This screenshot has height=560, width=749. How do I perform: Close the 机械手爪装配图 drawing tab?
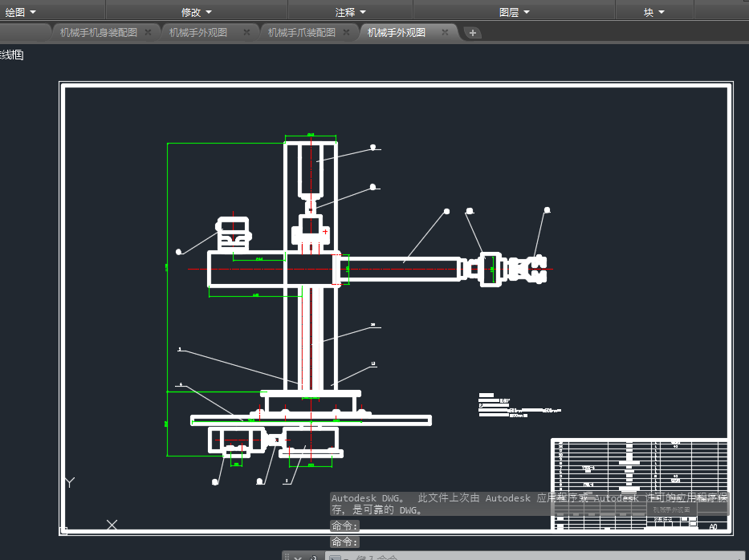point(346,32)
